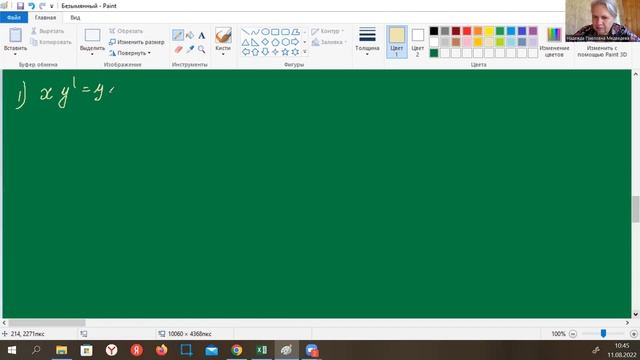
Task: Select Цвет 2 background color box
Action: coord(418,42)
